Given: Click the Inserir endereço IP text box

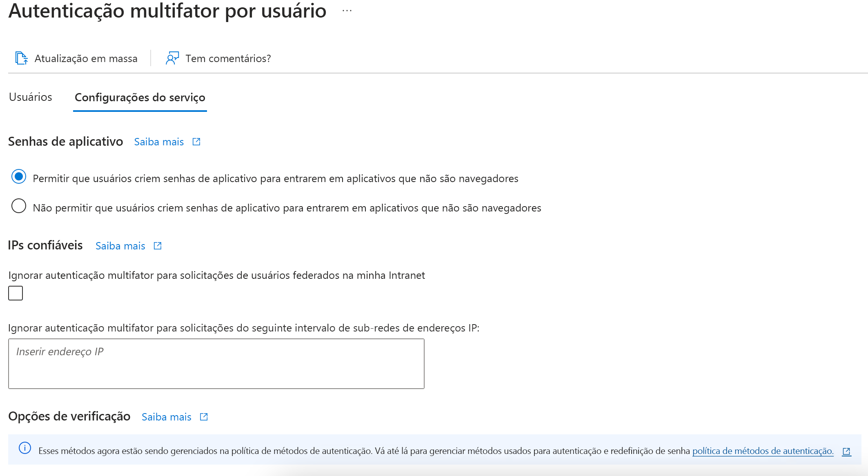Looking at the screenshot, I should coord(216,364).
